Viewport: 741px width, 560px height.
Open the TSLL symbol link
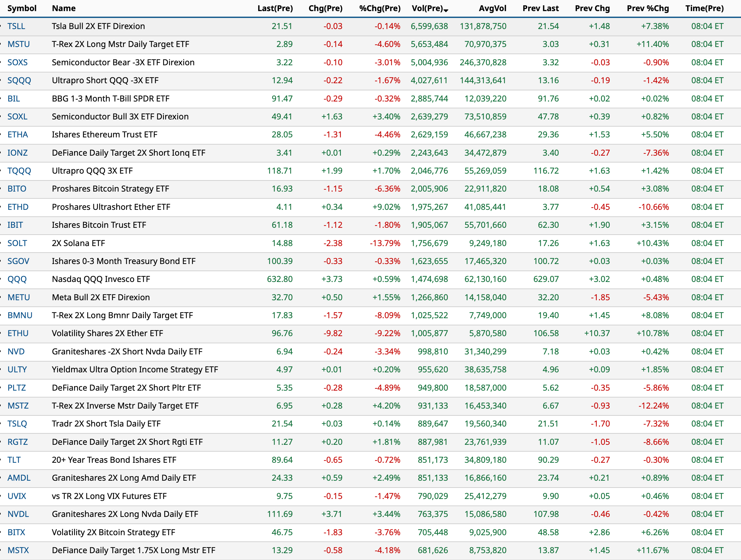coord(16,26)
